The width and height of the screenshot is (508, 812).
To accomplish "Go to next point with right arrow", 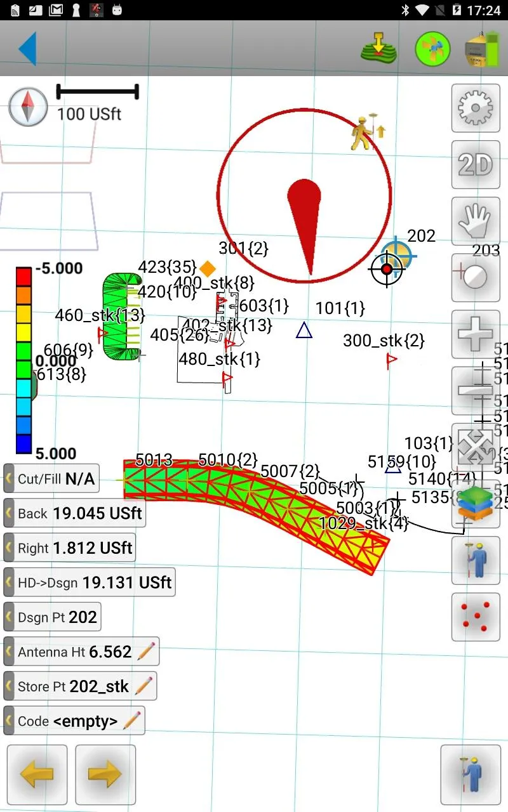I will tap(105, 775).
